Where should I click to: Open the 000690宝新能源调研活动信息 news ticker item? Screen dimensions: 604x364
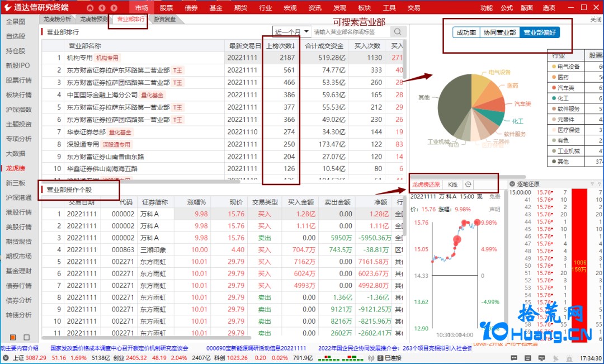256,348
